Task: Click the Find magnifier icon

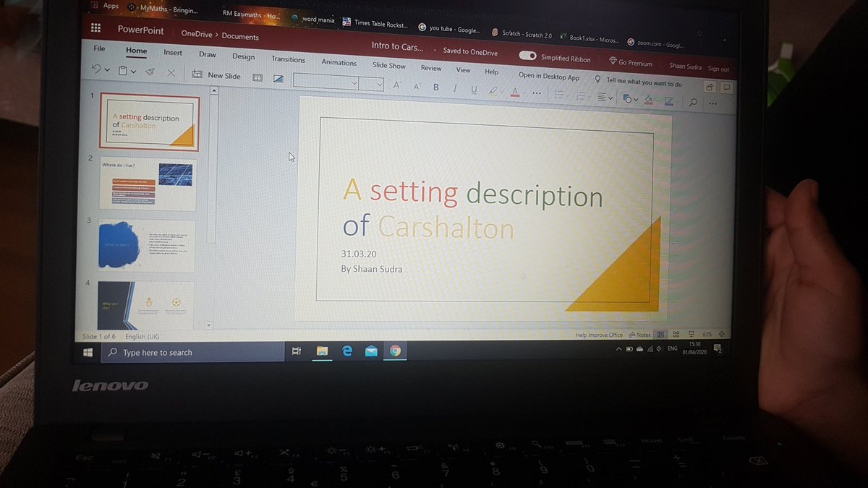Action: pos(693,102)
